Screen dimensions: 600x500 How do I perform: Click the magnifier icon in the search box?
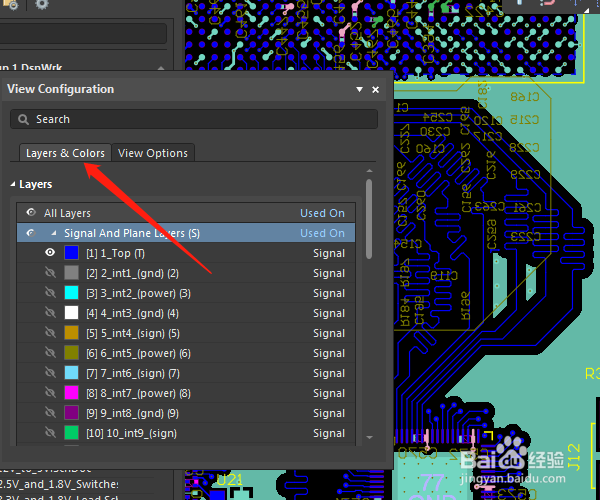pyautogui.click(x=23, y=119)
